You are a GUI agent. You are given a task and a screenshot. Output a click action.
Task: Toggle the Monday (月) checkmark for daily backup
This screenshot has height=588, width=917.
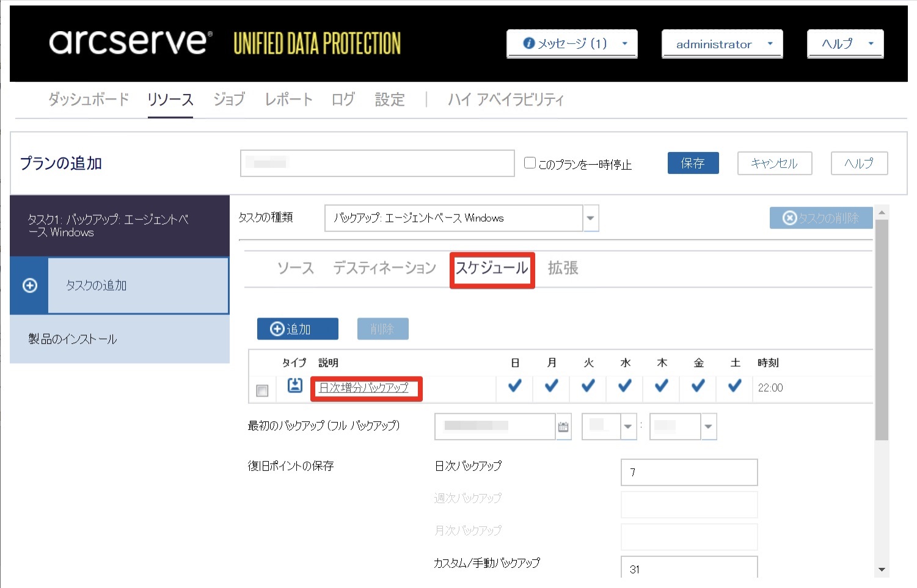click(552, 385)
